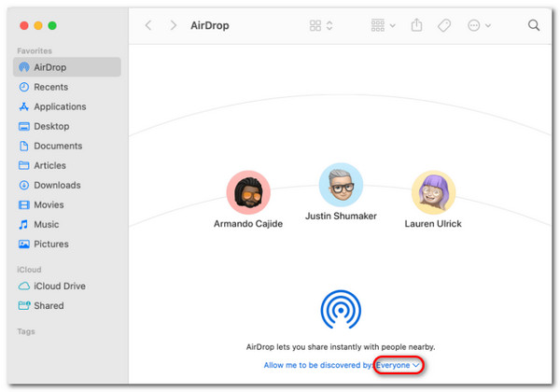Screen dimensions: 560x392
Task: Select the AirDrop sidebar label
Action: [50, 67]
